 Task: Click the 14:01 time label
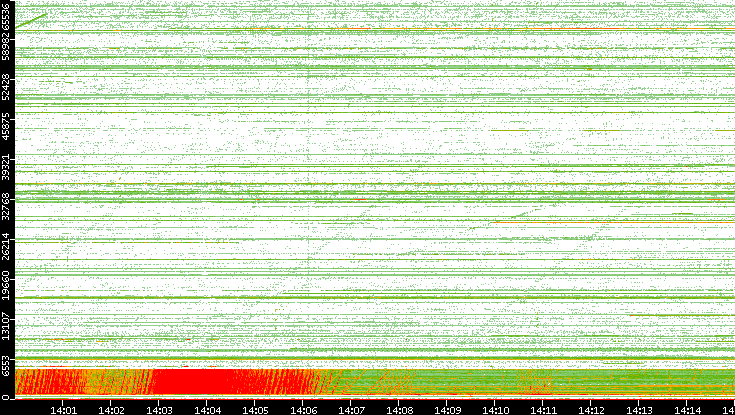pyautogui.click(x=64, y=408)
